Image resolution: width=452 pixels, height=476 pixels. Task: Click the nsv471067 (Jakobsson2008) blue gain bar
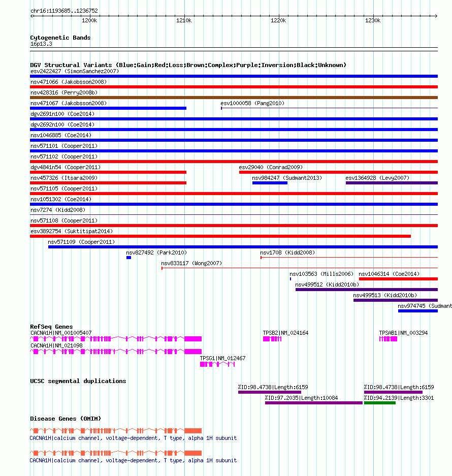pos(108,108)
